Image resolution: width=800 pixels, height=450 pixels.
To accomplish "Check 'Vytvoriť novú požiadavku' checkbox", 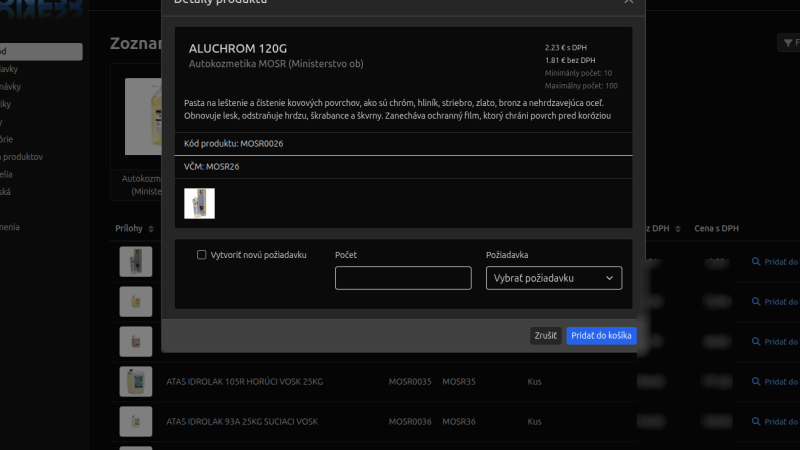I will (202, 255).
